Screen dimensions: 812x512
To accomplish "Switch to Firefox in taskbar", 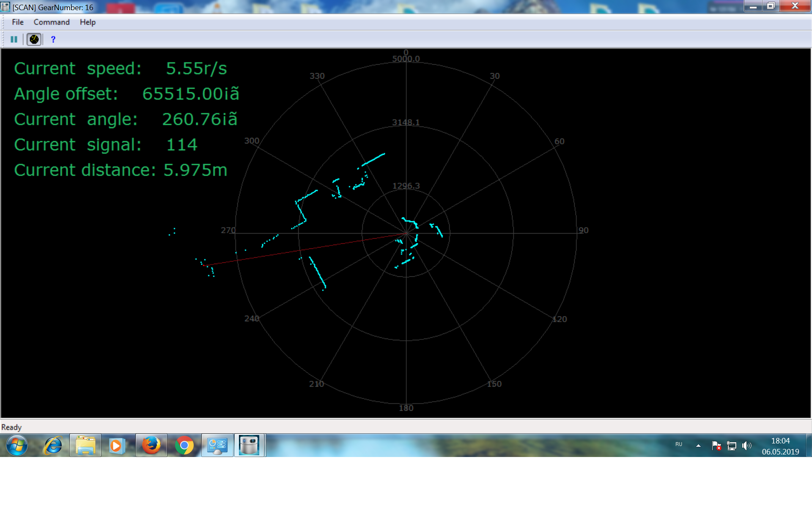I will [x=151, y=445].
